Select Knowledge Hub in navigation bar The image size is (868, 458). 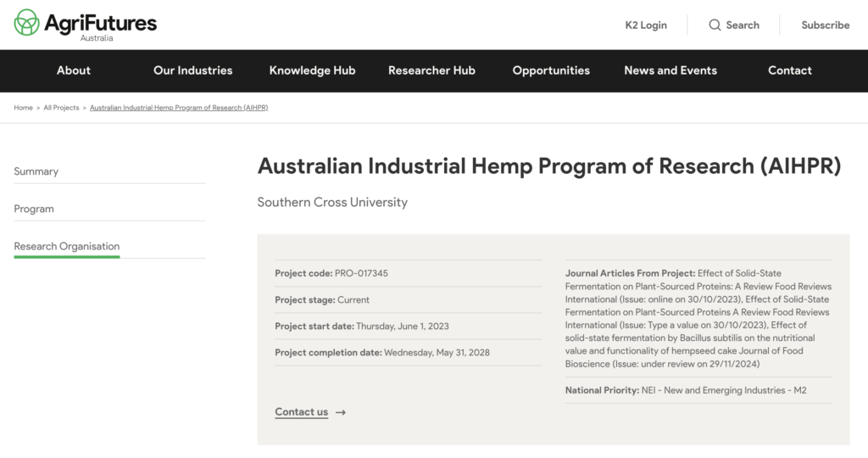point(312,70)
